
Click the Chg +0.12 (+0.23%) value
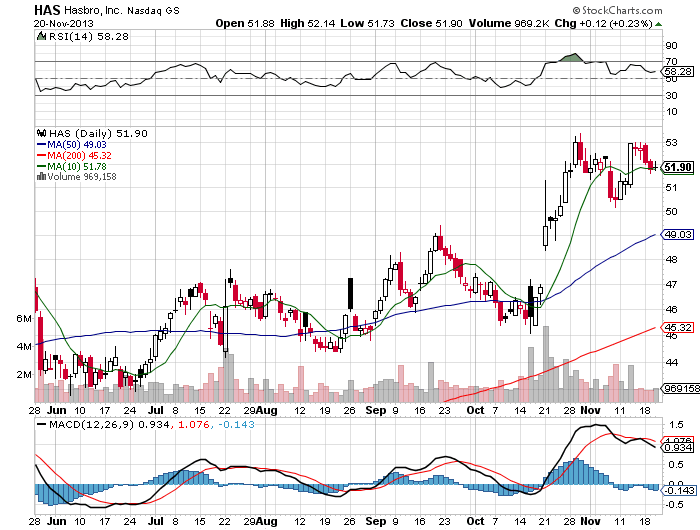coord(604,23)
